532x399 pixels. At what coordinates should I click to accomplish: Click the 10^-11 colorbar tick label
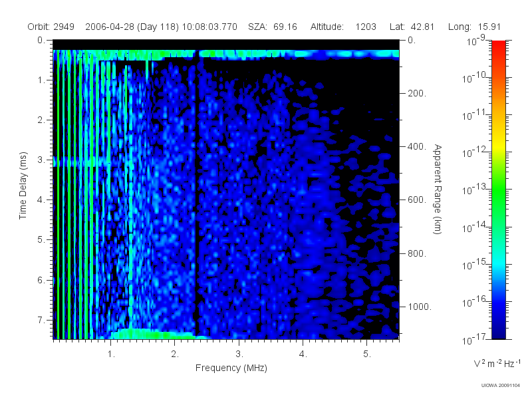(x=475, y=115)
